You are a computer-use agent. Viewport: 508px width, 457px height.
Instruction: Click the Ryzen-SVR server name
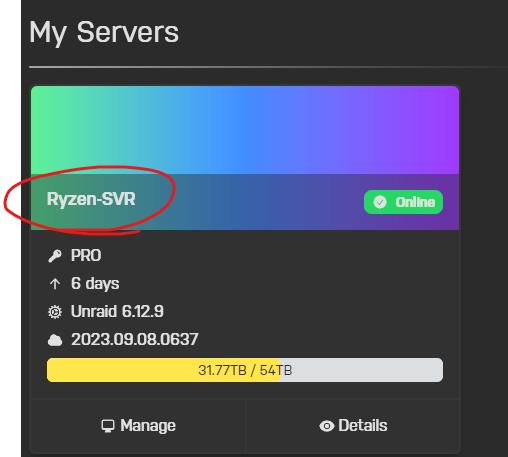coord(91,199)
